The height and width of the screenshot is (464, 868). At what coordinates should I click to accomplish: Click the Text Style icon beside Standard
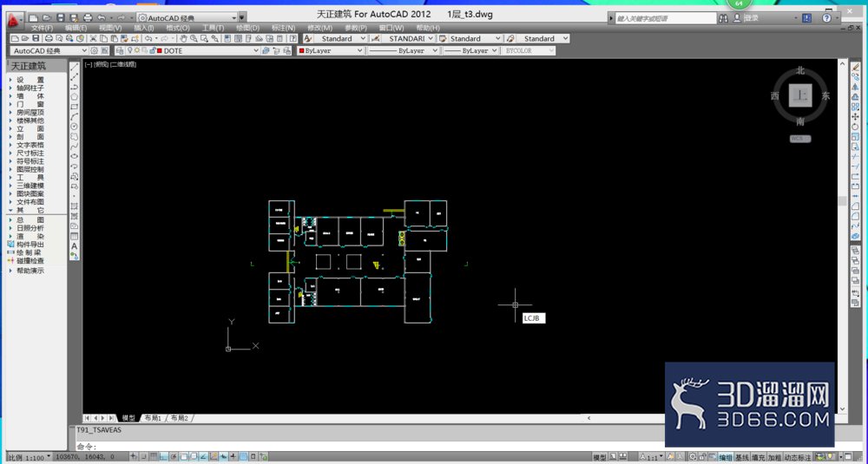(x=308, y=39)
